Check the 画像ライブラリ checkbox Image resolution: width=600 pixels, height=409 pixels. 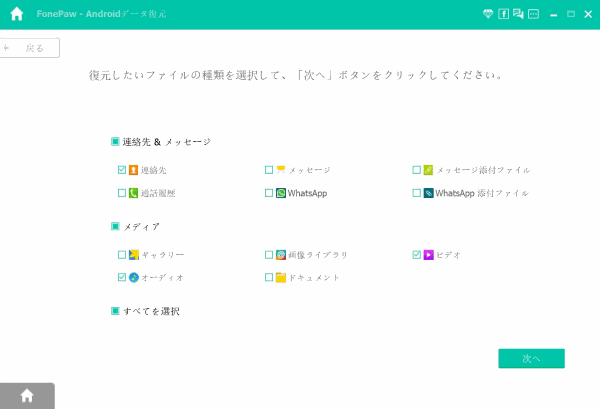pos(269,255)
